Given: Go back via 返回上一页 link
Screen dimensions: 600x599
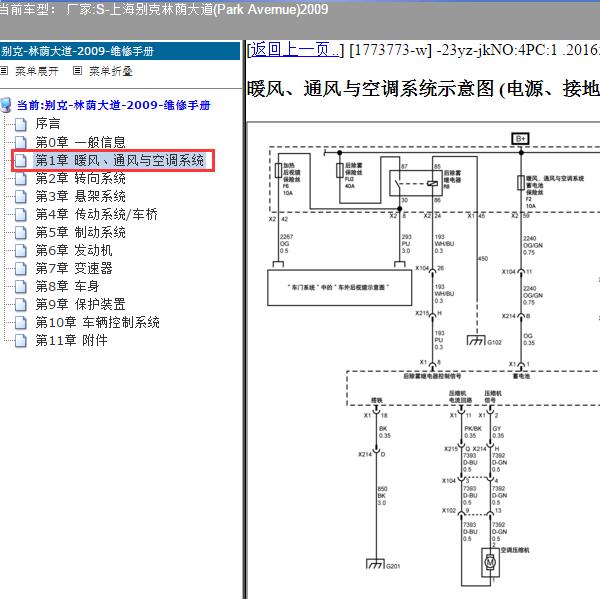Looking at the screenshot, I should [x=295, y=50].
